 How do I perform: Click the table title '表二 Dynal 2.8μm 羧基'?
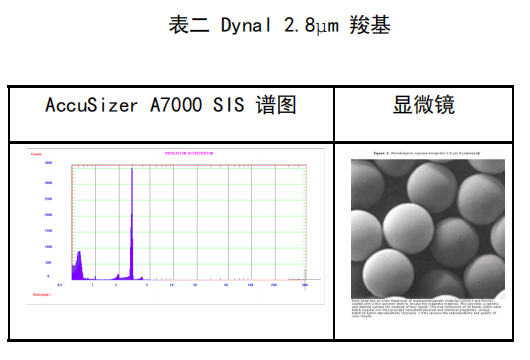pos(280,25)
